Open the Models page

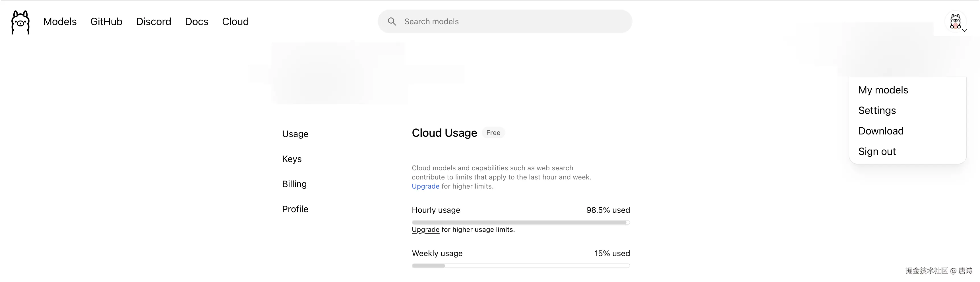tap(60, 22)
